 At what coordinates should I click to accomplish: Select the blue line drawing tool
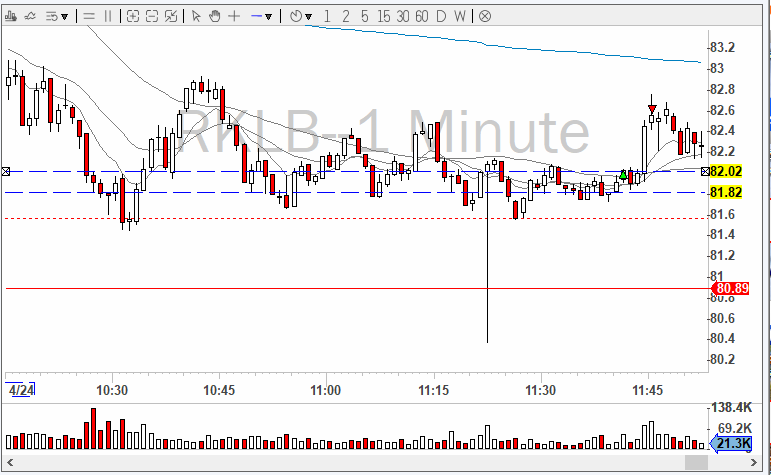pos(256,16)
